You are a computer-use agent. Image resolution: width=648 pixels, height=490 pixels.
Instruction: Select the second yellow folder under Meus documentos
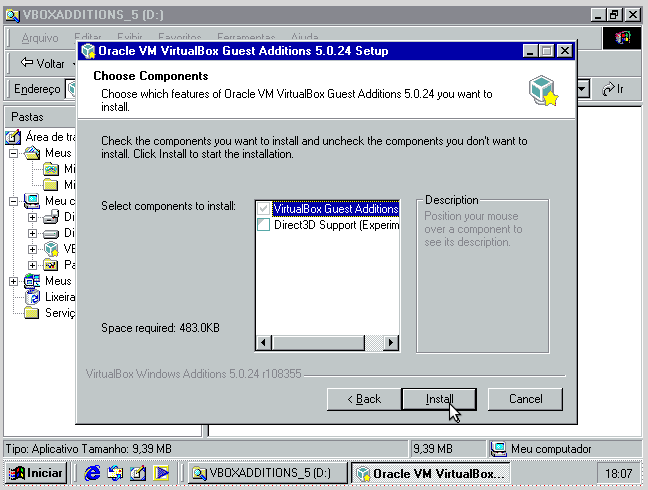click(x=51, y=185)
